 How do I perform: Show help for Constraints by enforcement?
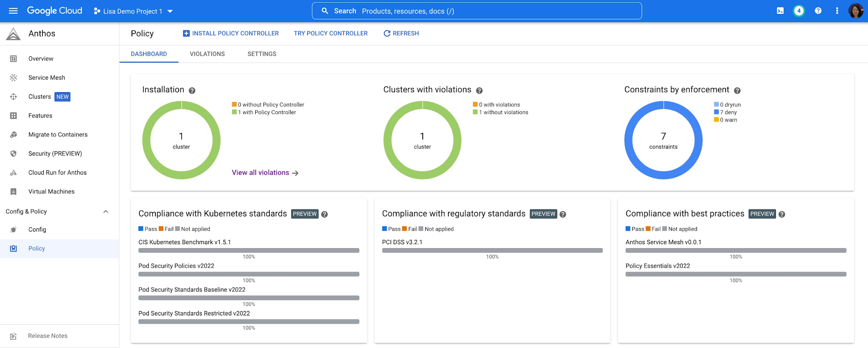point(737,90)
